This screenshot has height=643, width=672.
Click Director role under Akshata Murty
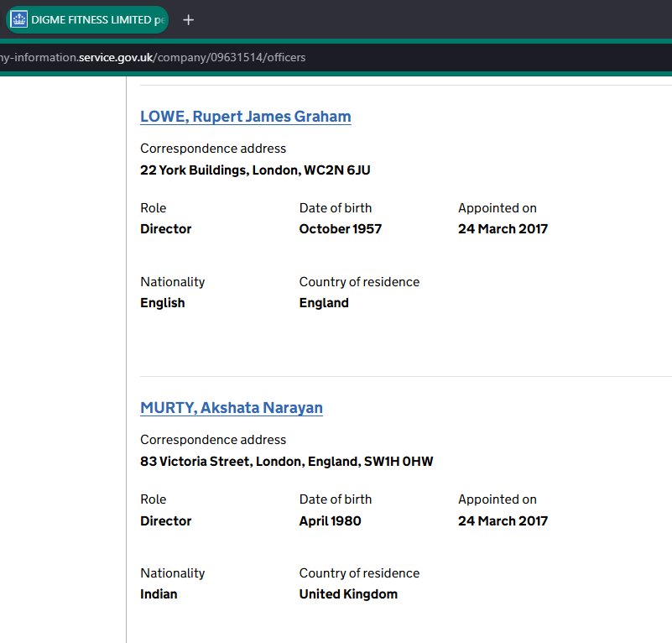166,521
